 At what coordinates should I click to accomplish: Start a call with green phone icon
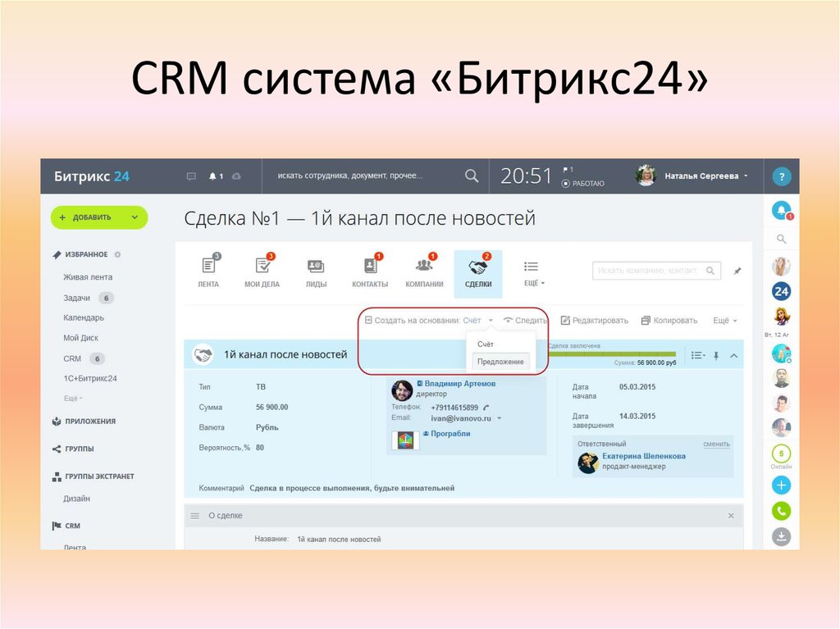[781, 511]
